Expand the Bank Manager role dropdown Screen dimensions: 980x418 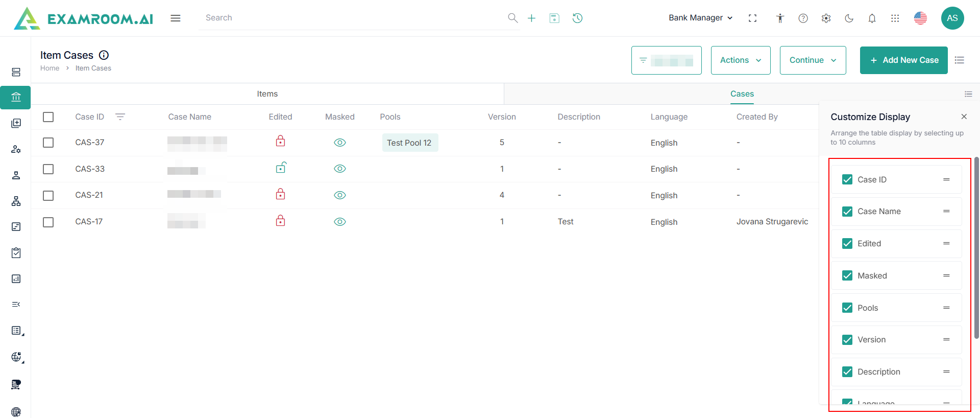[x=700, y=18]
